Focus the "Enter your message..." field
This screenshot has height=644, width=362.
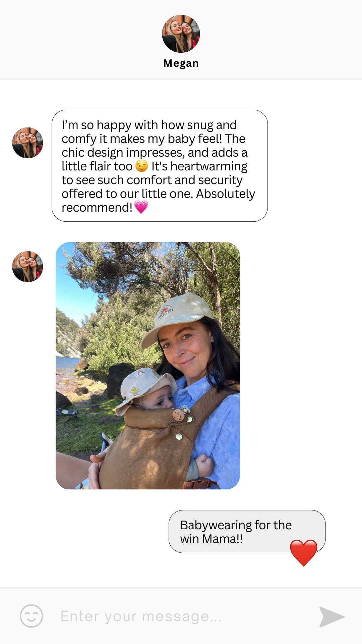(x=181, y=616)
